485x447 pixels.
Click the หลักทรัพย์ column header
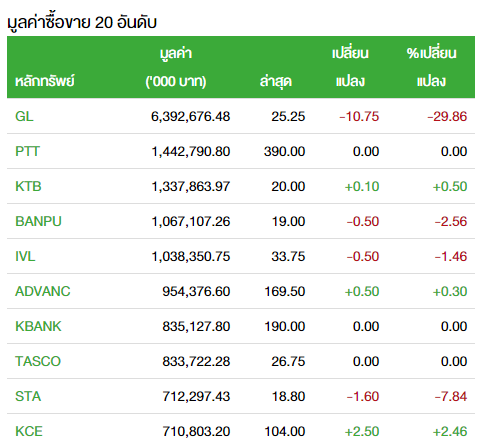click(45, 81)
